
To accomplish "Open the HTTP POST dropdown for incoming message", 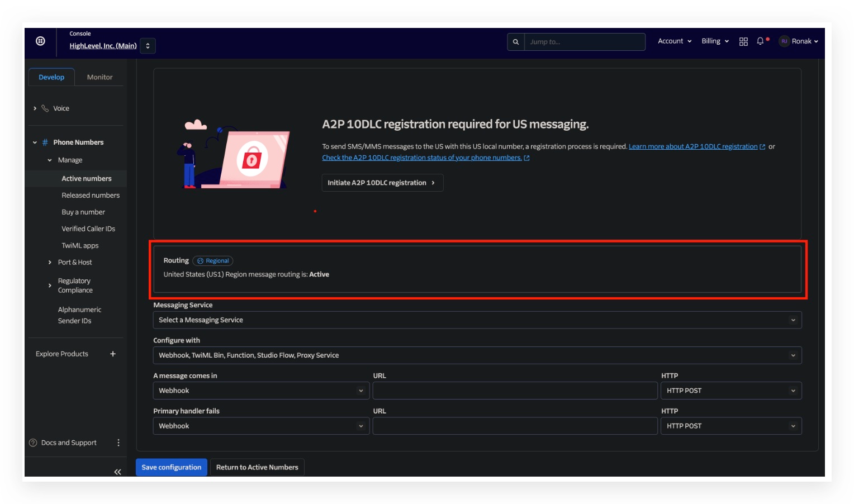I will (731, 391).
